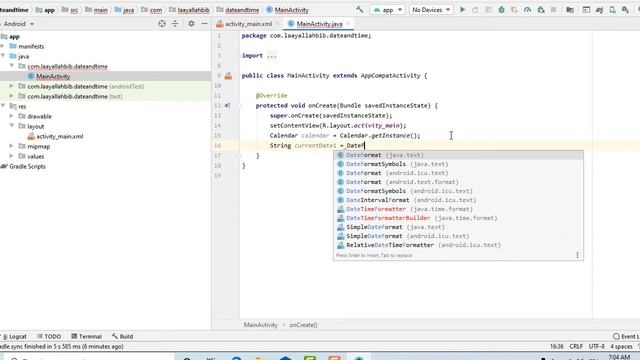640x360 pixels.
Task: Click the CRLF line separator indicator
Action: [576, 347]
